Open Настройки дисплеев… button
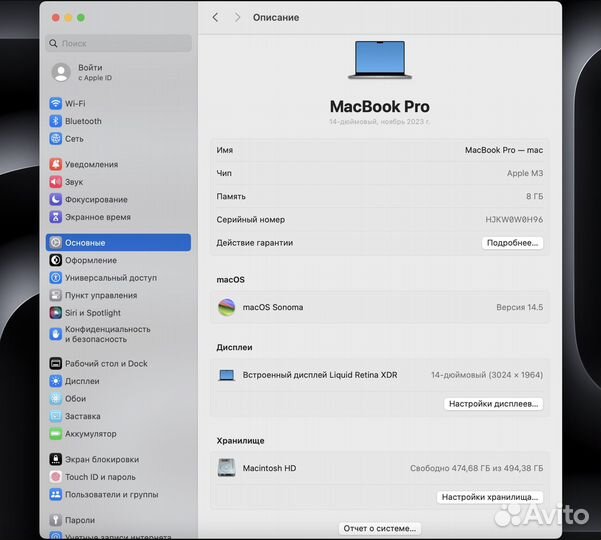This screenshot has width=601, height=540. [494, 404]
